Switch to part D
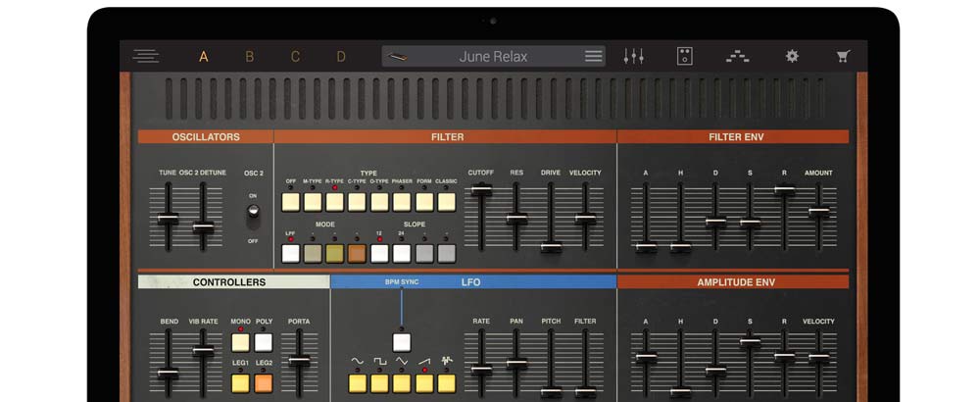Viewport: 980px width, 402px height. coord(341,57)
